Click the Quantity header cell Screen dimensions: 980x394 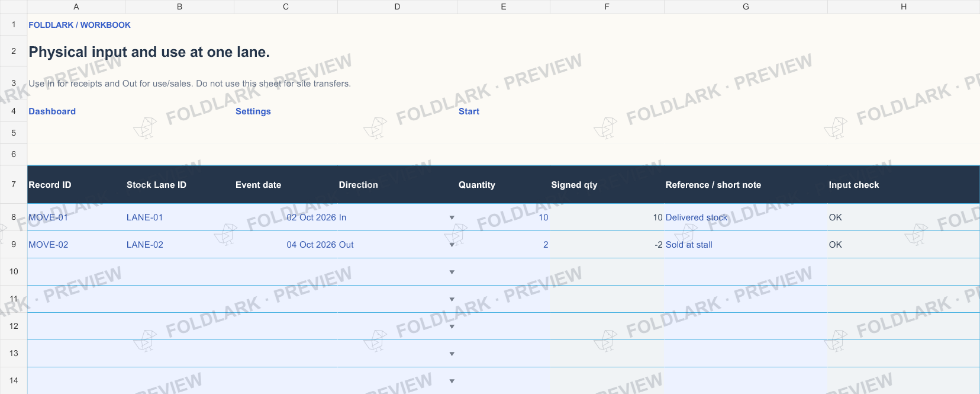(x=504, y=185)
